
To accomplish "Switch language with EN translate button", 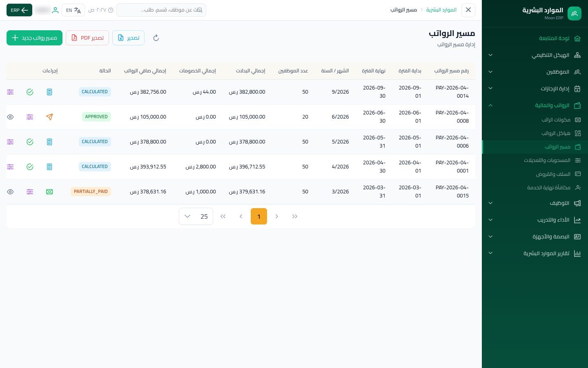I will (73, 10).
